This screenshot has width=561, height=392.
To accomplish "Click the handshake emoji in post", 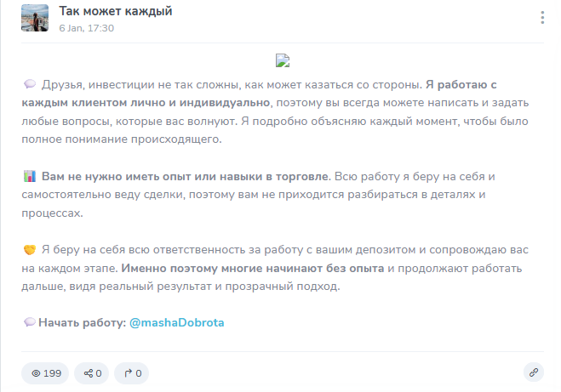I will point(30,249).
